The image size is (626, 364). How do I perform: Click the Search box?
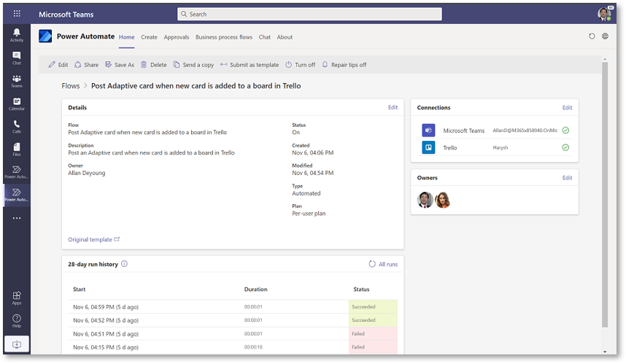[x=309, y=14]
